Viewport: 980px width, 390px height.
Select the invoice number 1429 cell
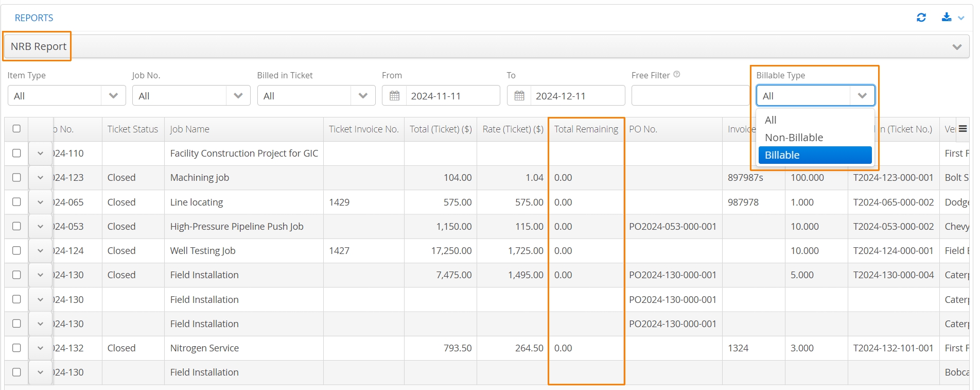(364, 202)
